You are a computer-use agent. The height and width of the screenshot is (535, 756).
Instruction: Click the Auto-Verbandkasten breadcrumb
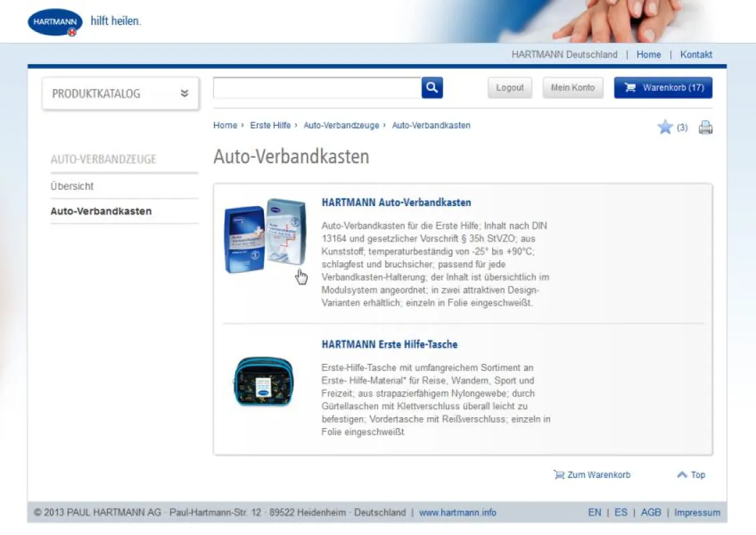[x=431, y=126]
